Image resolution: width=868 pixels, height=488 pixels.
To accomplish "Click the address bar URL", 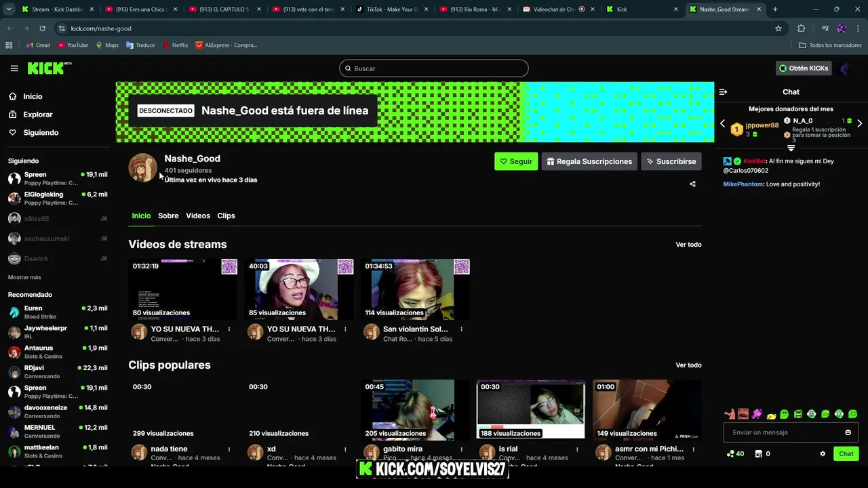I will pos(101,28).
